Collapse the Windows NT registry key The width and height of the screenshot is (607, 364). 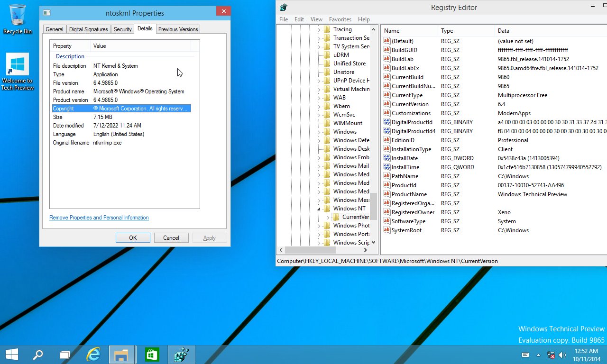click(319, 209)
